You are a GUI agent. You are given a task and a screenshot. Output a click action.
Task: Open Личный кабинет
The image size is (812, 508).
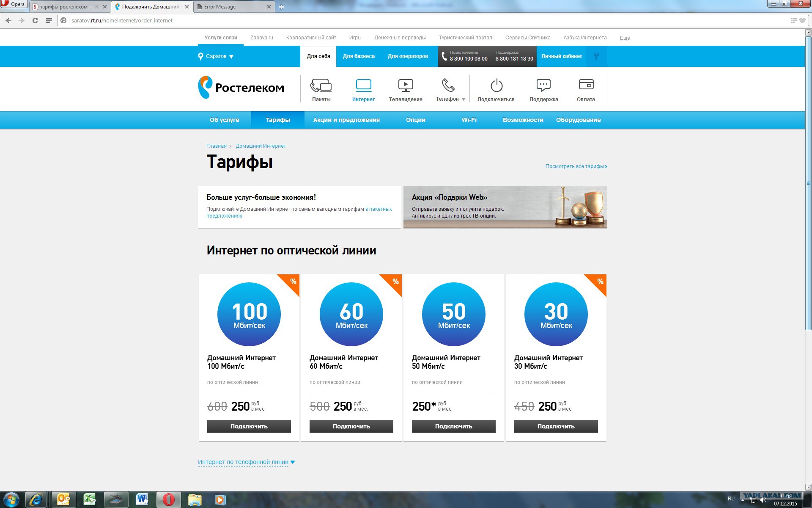click(x=562, y=56)
